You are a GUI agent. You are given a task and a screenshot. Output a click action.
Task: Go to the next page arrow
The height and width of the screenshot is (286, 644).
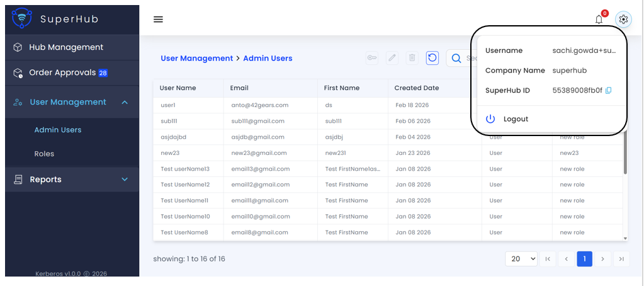click(x=602, y=259)
